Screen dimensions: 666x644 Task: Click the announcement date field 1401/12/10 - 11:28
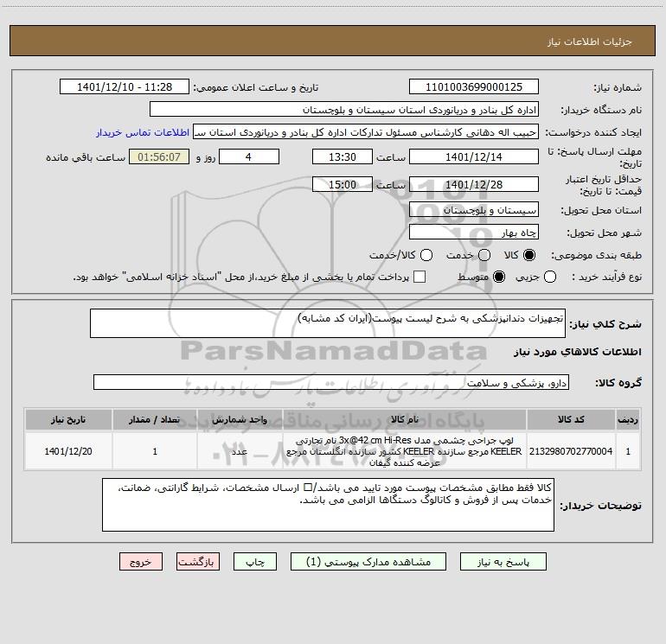[125, 86]
